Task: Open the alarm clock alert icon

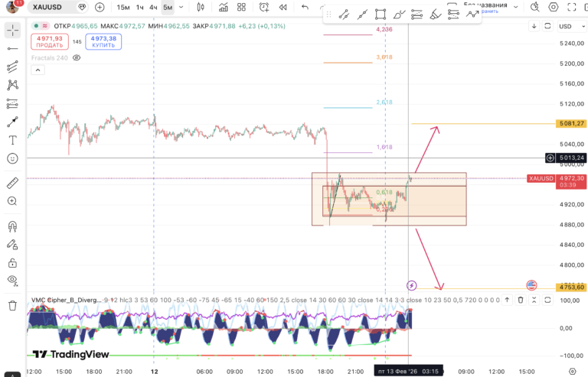Action: coord(263,7)
